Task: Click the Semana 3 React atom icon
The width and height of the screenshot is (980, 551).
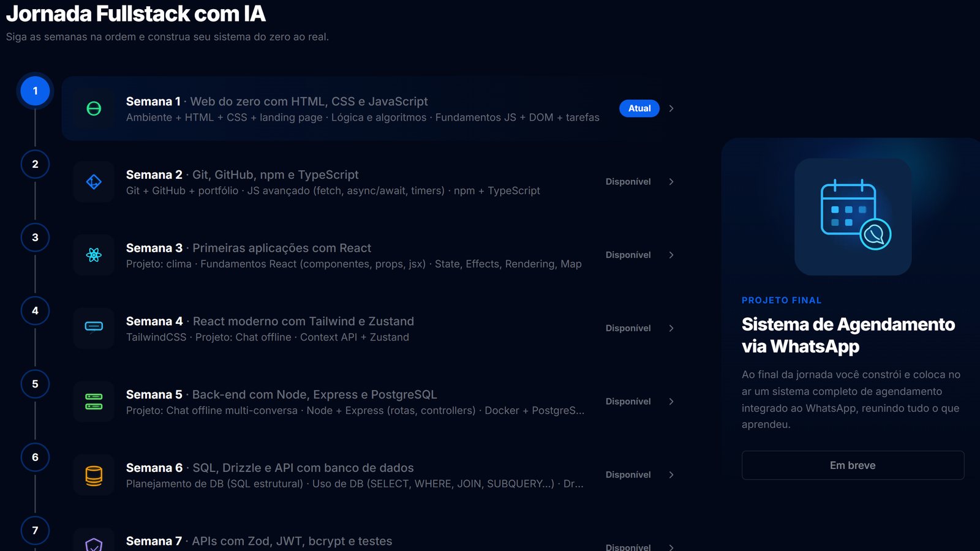Action: [94, 255]
